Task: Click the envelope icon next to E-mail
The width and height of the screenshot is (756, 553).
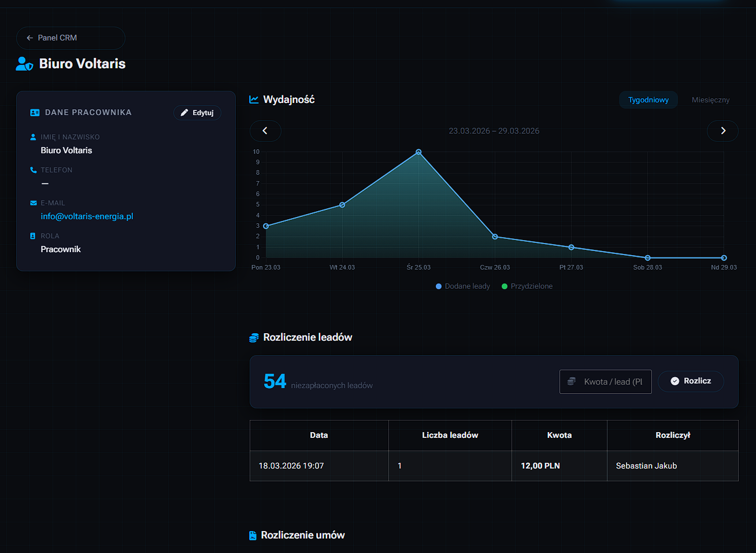Action: [x=33, y=203]
